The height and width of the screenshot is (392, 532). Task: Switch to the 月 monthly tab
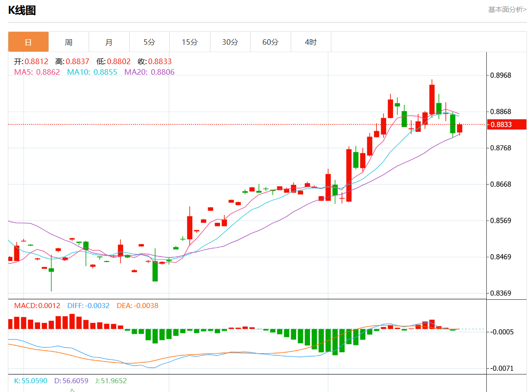pos(109,42)
